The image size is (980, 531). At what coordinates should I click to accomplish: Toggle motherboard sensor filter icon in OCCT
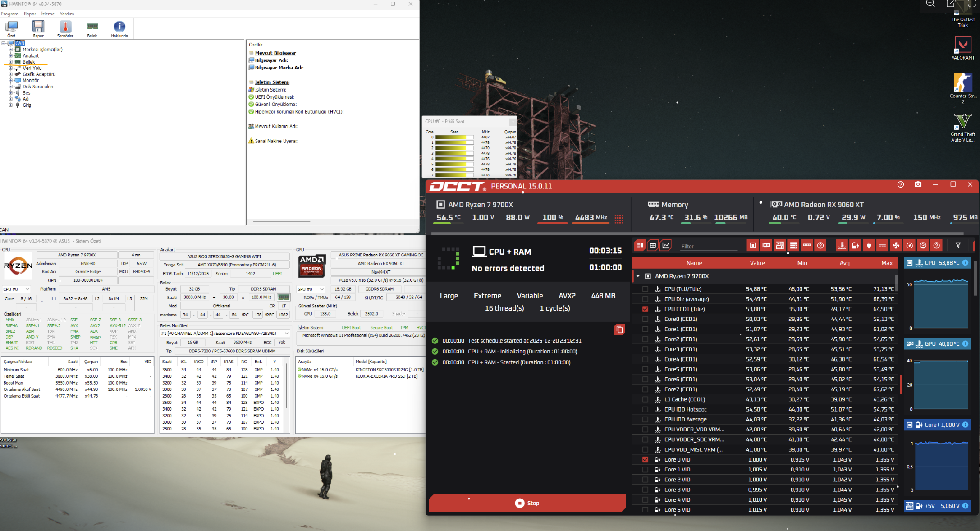[x=780, y=245]
